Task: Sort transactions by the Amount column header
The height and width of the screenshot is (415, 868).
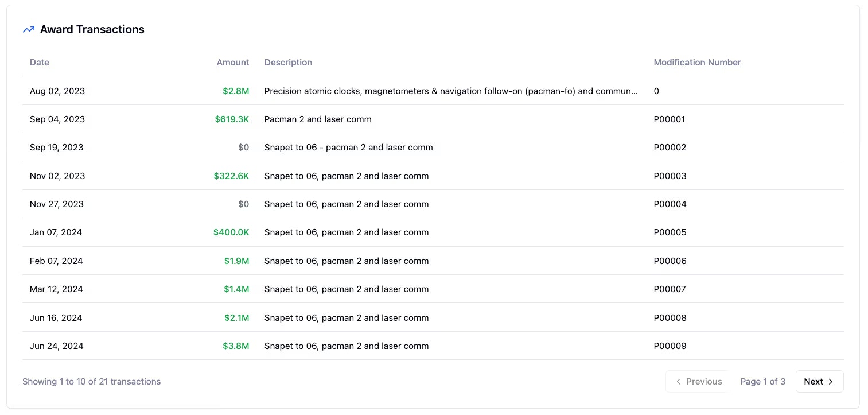Action: [233, 62]
